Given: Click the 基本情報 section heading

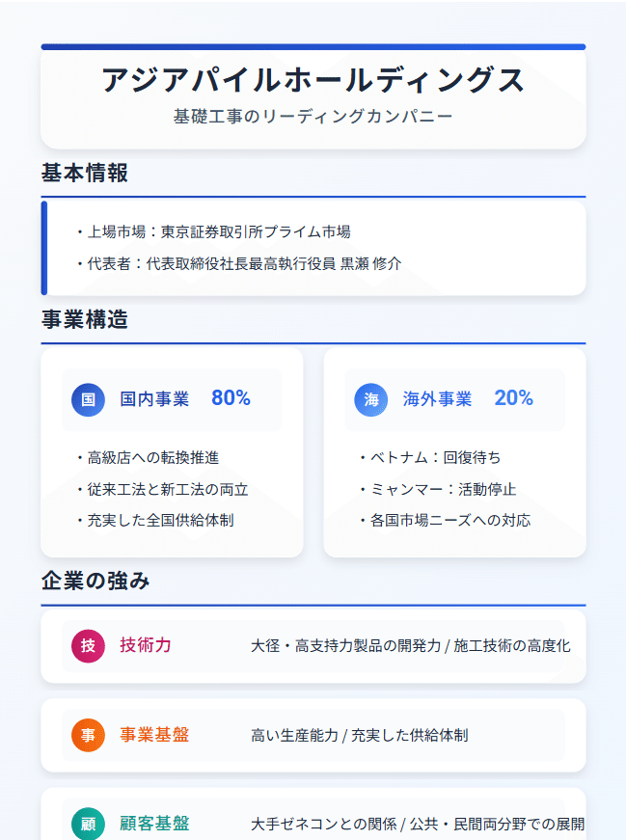Looking at the screenshot, I should click(x=85, y=173).
